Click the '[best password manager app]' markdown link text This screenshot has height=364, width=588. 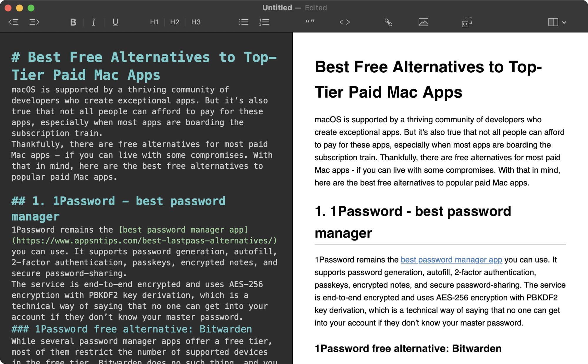183,230
